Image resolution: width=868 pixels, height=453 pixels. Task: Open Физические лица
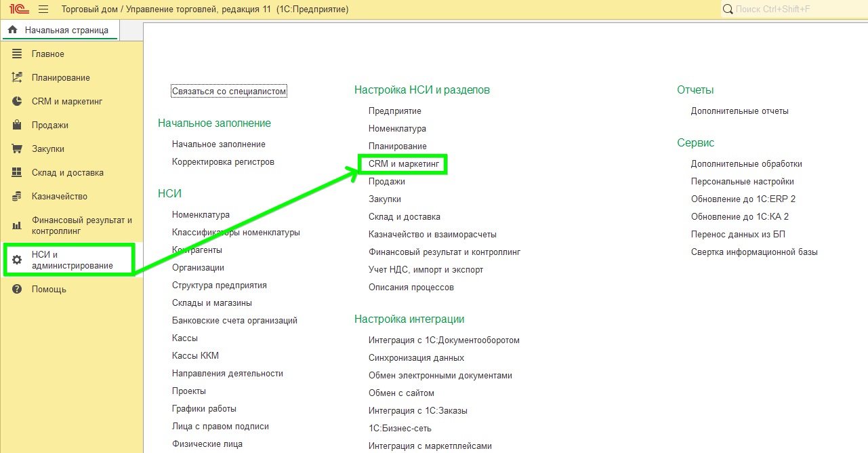click(207, 444)
